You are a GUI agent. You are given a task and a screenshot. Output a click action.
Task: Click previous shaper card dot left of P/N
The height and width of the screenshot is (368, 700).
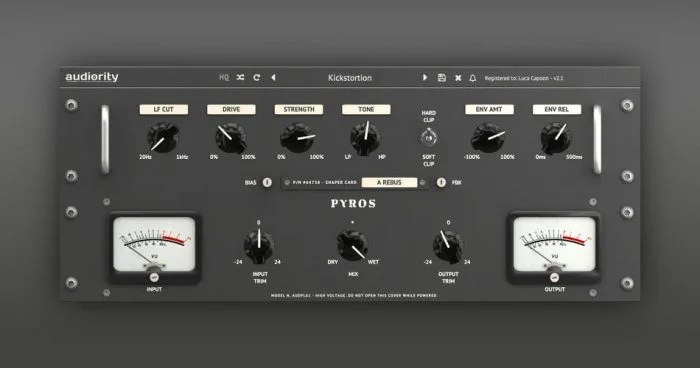point(287,182)
